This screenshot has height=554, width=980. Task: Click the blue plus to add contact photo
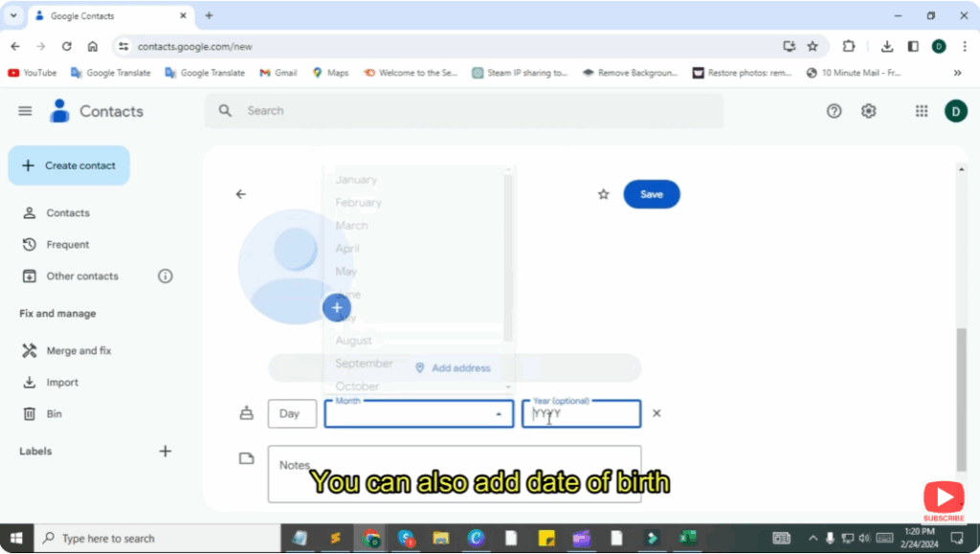pos(337,307)
